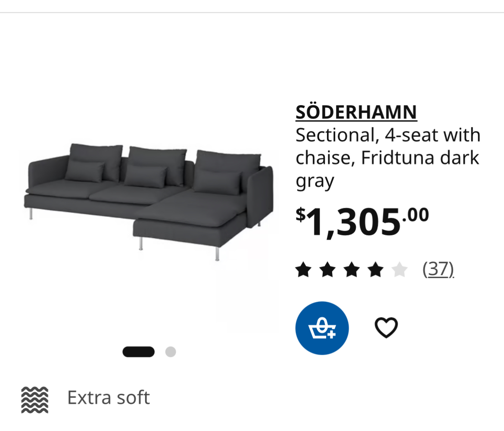Click the empty fifth rating star
The image size is (504, 431).
coord(400,270)
